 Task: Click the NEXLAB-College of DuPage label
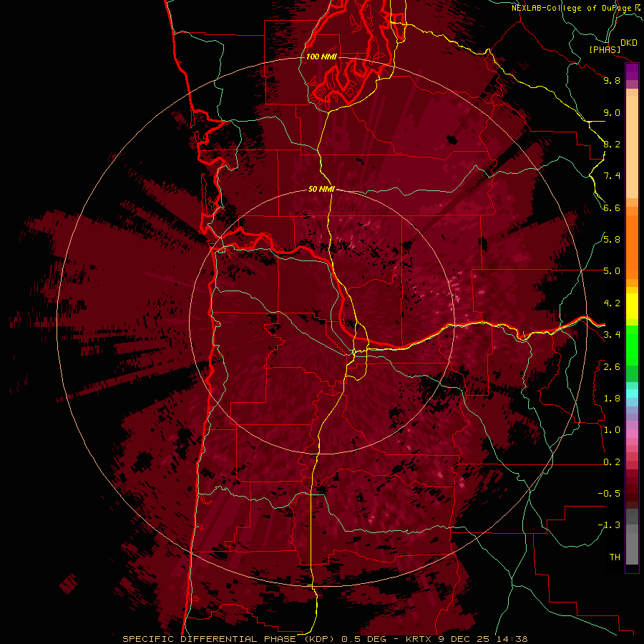(x=571, y=8)
